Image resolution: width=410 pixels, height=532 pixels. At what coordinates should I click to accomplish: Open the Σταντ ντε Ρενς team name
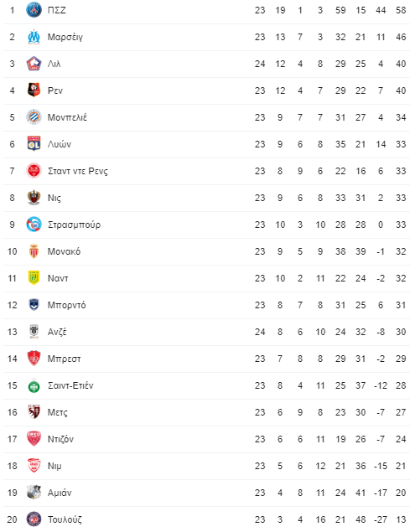[78, 171]
